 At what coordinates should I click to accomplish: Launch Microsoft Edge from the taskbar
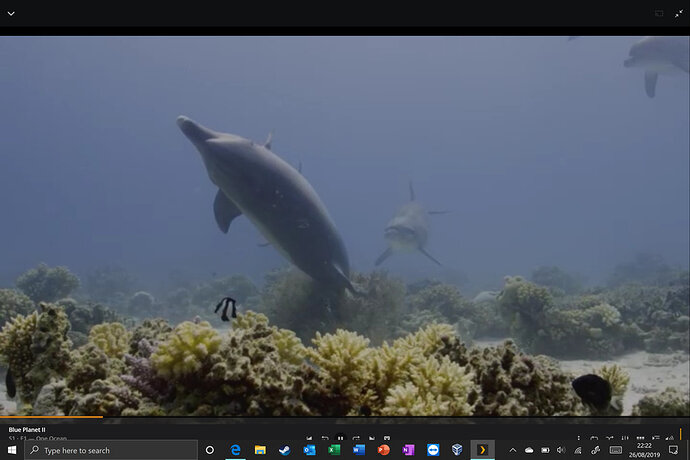coord(235,451)
